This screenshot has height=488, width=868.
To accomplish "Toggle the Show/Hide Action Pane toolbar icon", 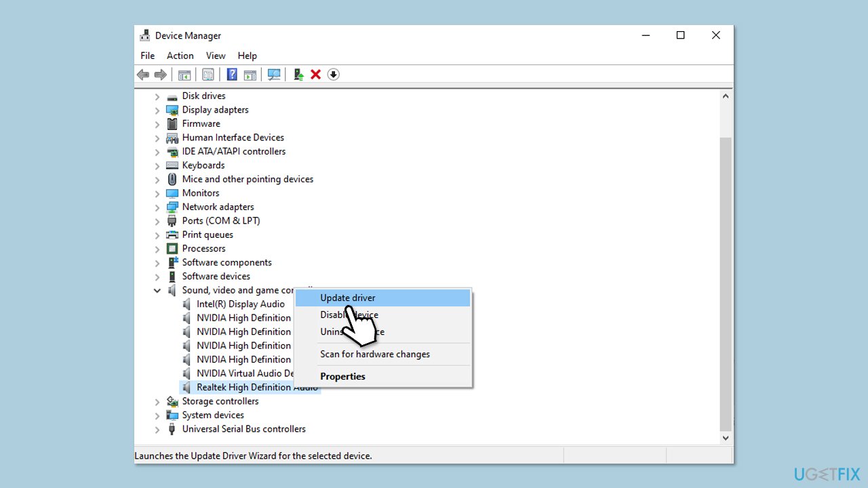I will 250,75.
